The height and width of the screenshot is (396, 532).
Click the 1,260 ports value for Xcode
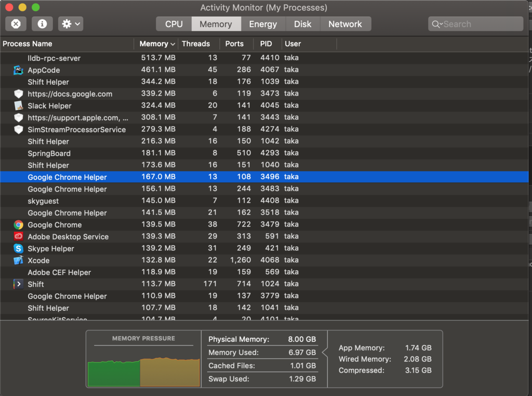(x=241, y=260)
